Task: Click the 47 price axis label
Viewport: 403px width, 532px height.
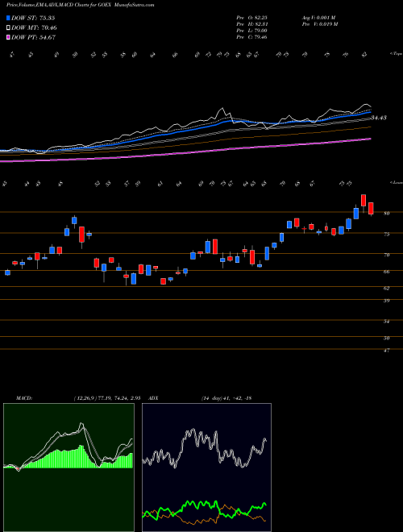Action: 387,351
